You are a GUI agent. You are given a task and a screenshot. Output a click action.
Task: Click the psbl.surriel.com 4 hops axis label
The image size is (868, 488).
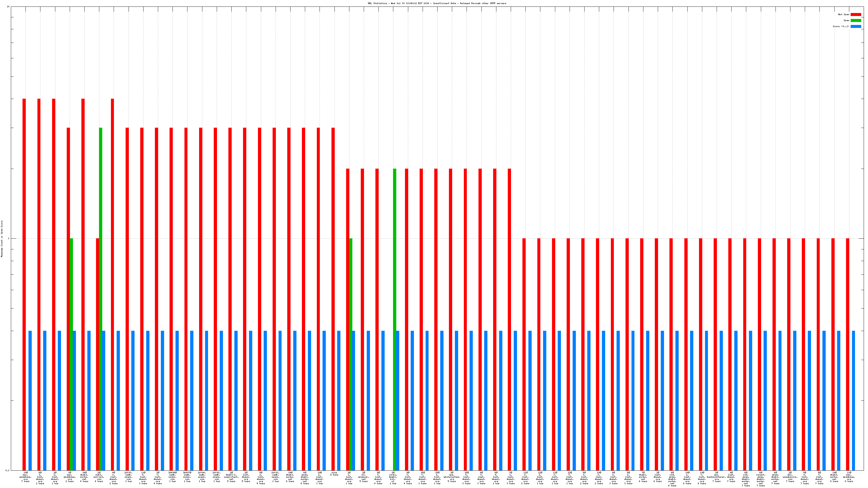[99, 477]
